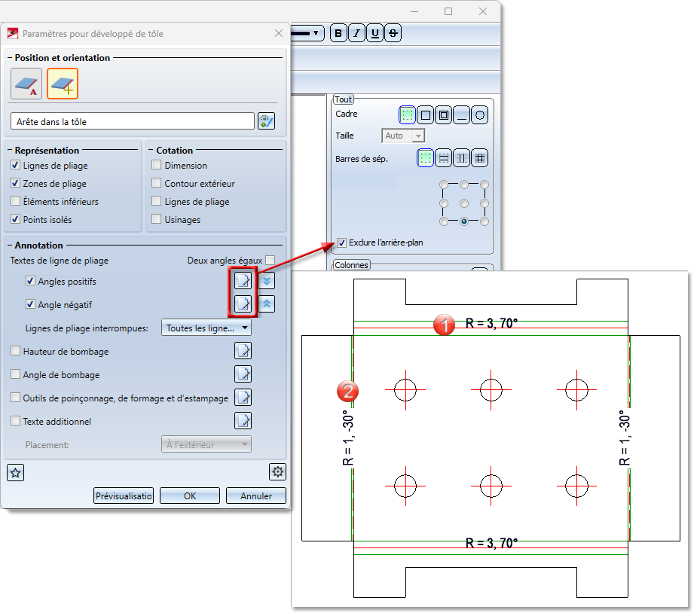Open text editor for Hauteur de bombage
Viewport: 700px width, 616px height.
coord(243,351)
